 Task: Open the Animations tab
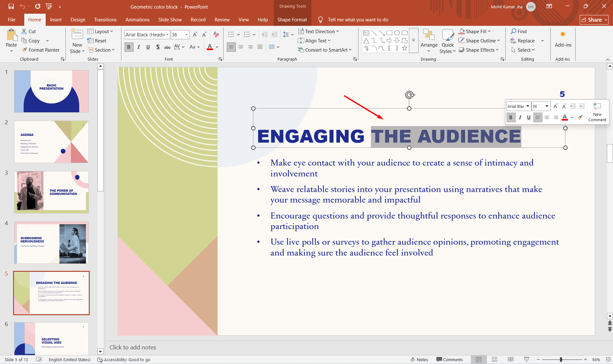pyautogui.click(x=137, y=19)
